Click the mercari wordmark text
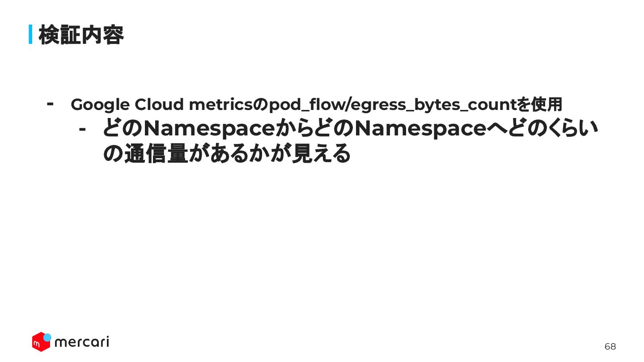Viewport: 644px width, 362px height. pyautogui.click(x=81, y=342)
